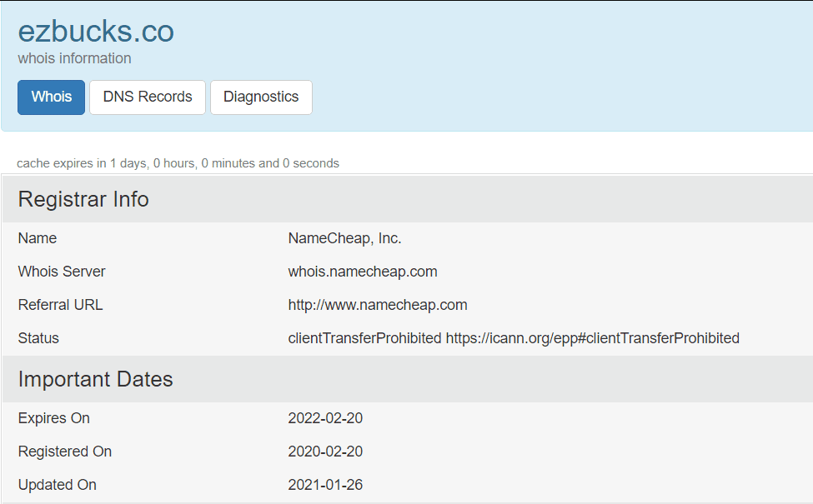Click the Registered On label
The image size is (813, 504).
(x=65, y=452)
